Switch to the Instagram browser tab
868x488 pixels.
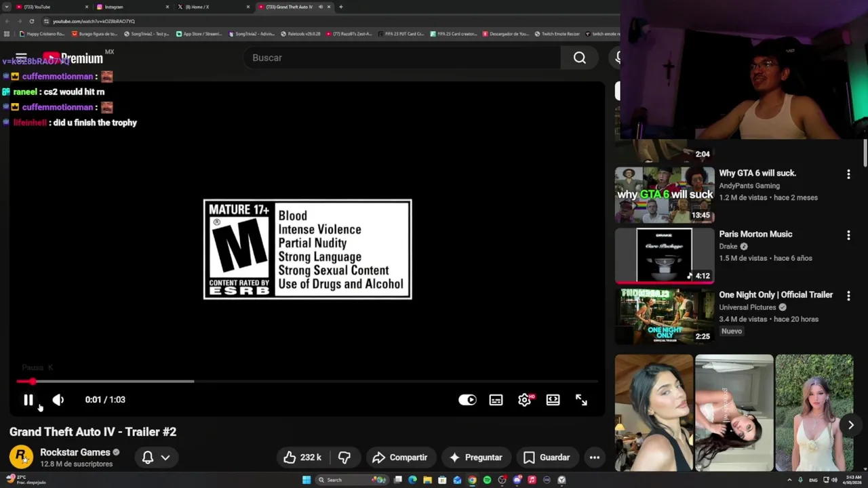(129, 7)
